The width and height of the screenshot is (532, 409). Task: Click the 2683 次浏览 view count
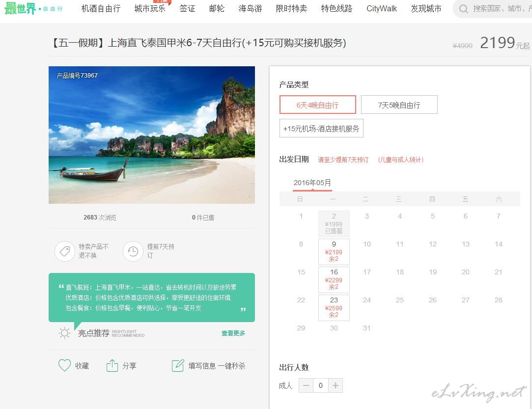click(x=100, y=218)
